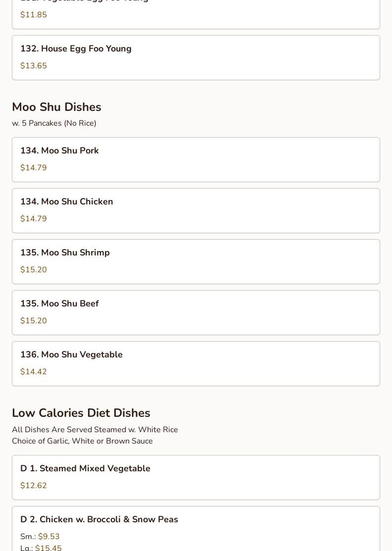Choose the 134. Moo Shu Chicken item

click(66, 201)
